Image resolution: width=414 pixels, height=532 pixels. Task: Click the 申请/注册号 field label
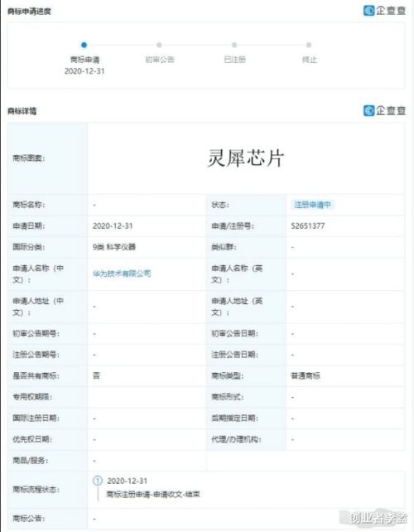[233, 226]
